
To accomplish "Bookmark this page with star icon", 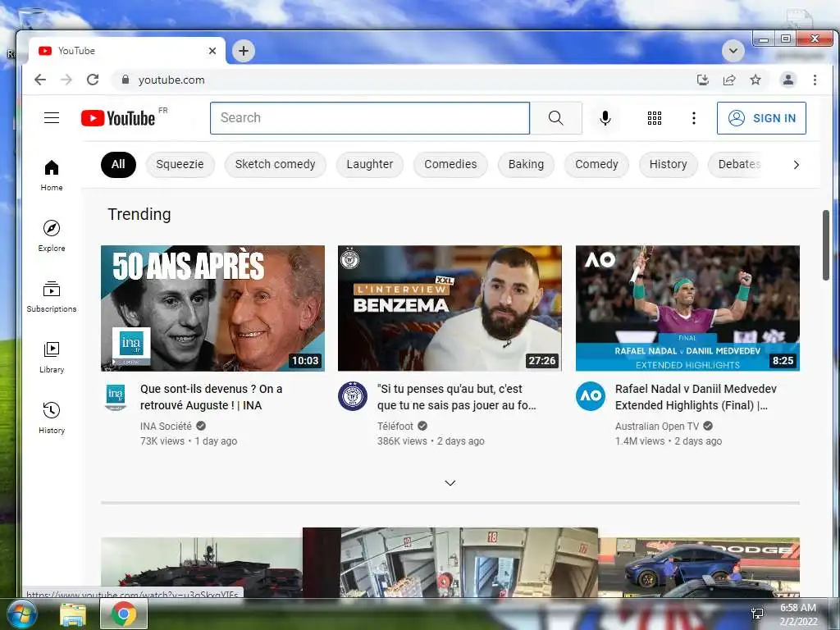I will [x=756, y=80].
